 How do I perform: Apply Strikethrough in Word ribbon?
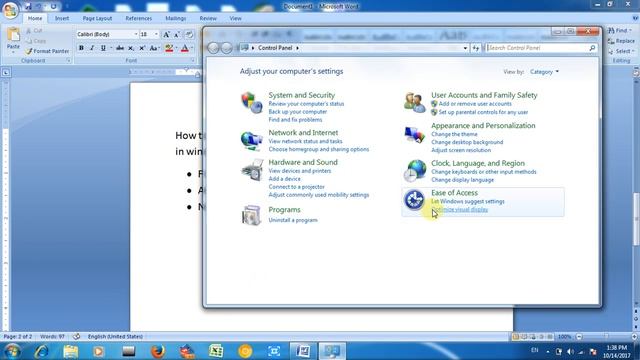120,48
